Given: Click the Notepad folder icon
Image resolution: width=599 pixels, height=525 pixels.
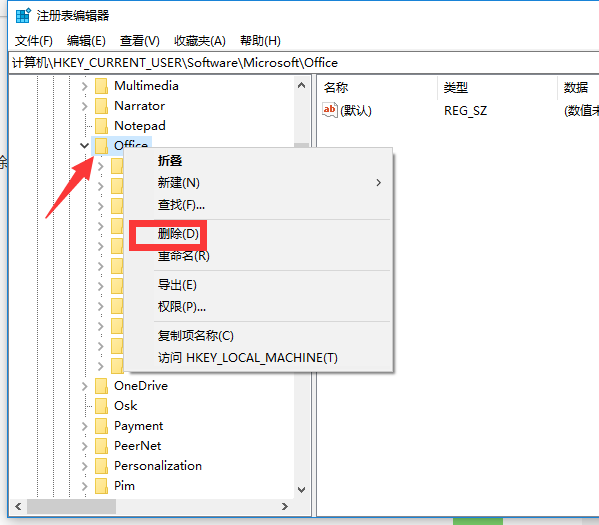Looking at the screenshot, I should click(x=101, y=126).
